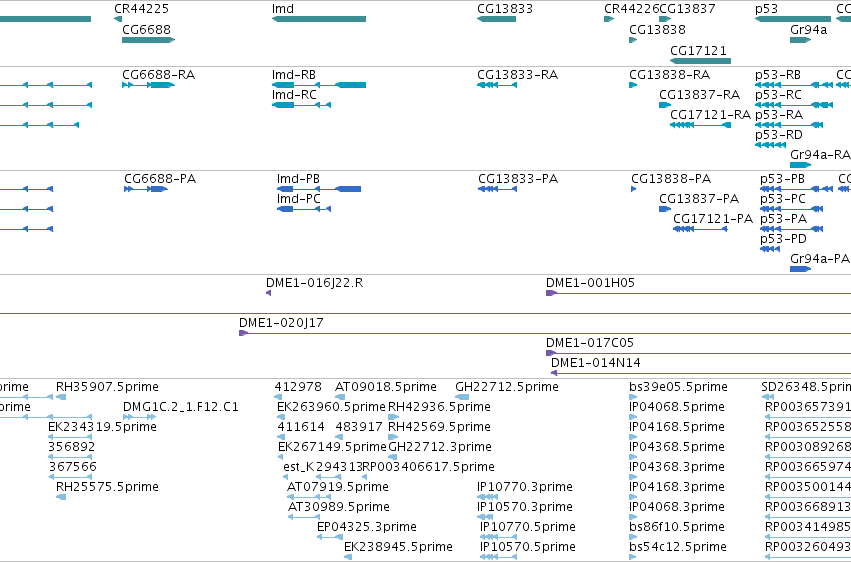This screenshot has height=562, width=851.
Task: Click the CG6688-RA transcript
Action: coord(148,85)
